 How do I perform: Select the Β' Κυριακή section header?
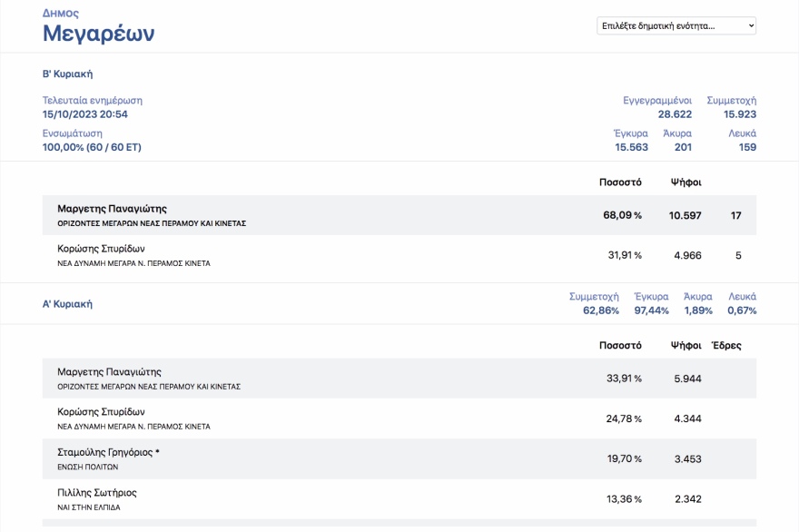coord(67,74)
